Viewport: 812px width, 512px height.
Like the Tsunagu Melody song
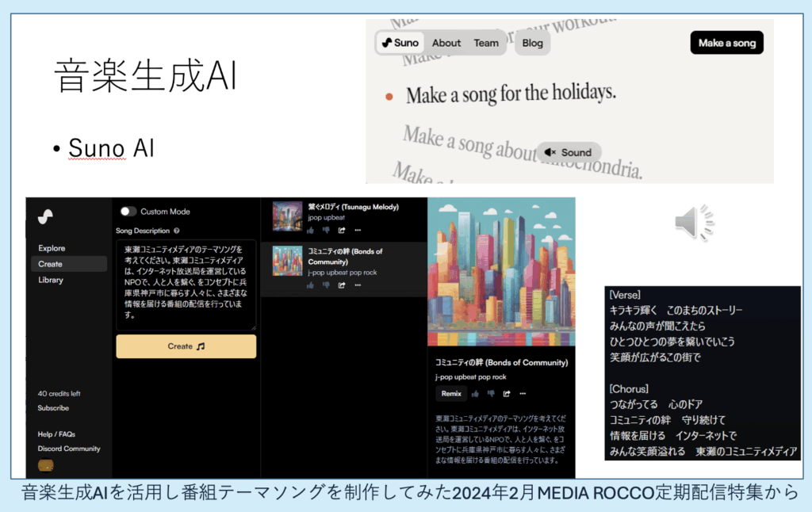310,231
